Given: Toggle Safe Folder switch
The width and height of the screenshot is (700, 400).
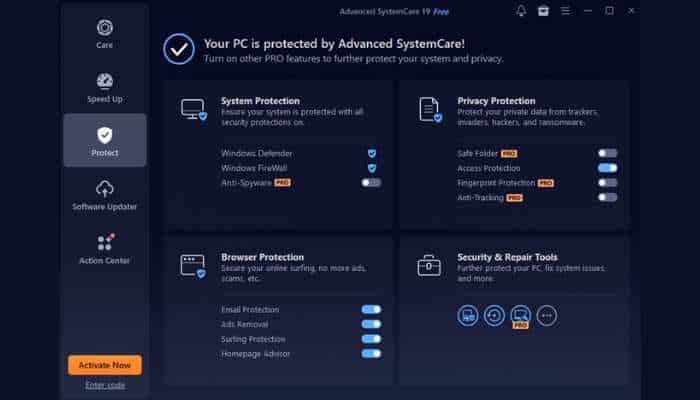Looking at the screenshot, I should point(608,154).
